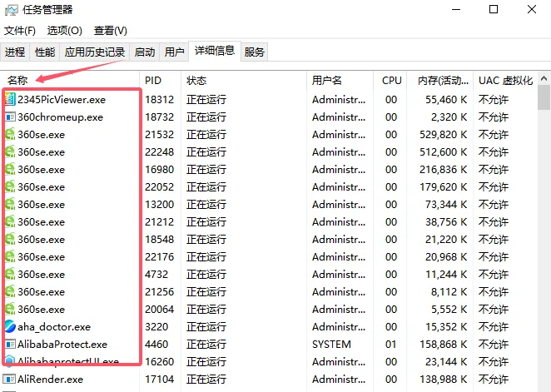Click memory value 138,988 K
The image size is (551, 392).
(444, 380)
